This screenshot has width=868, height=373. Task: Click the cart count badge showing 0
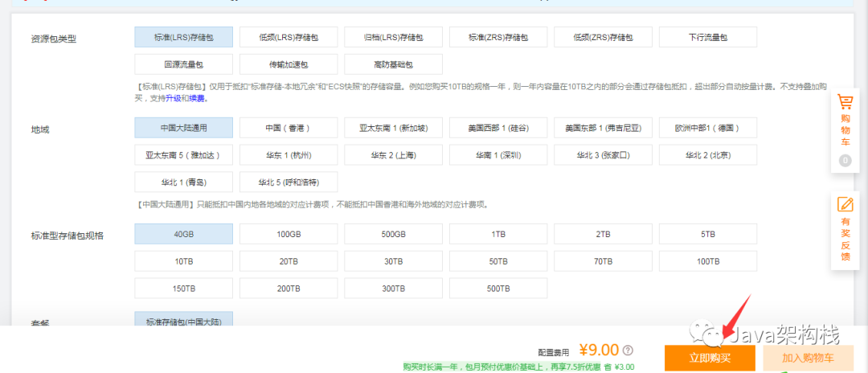845,161
